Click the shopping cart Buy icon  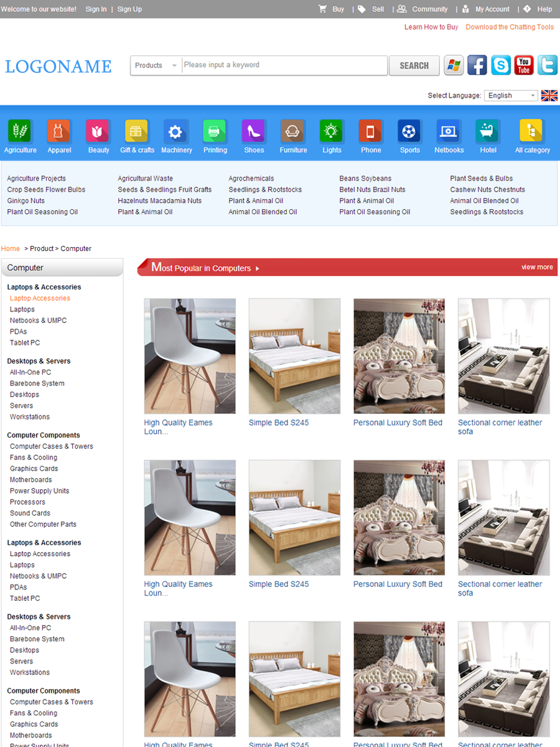[x=322, y=9]
